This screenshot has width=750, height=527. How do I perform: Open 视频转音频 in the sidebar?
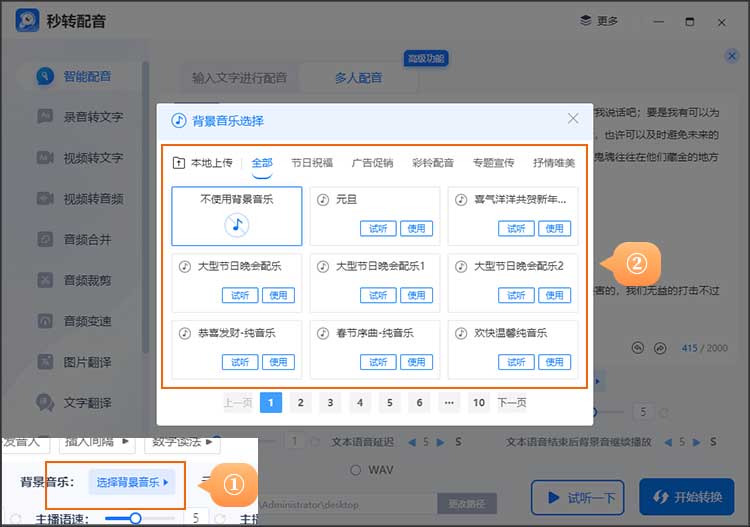click(x=80, y=198)
